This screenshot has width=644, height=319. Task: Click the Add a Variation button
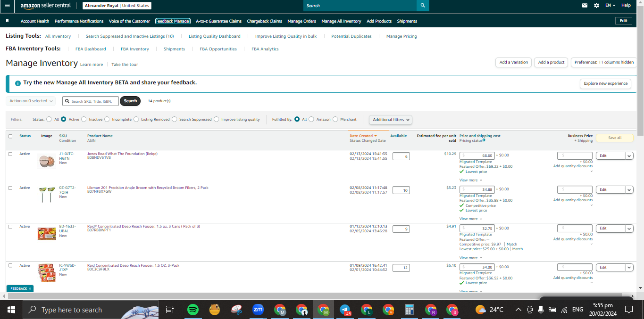tap(514, 62)
